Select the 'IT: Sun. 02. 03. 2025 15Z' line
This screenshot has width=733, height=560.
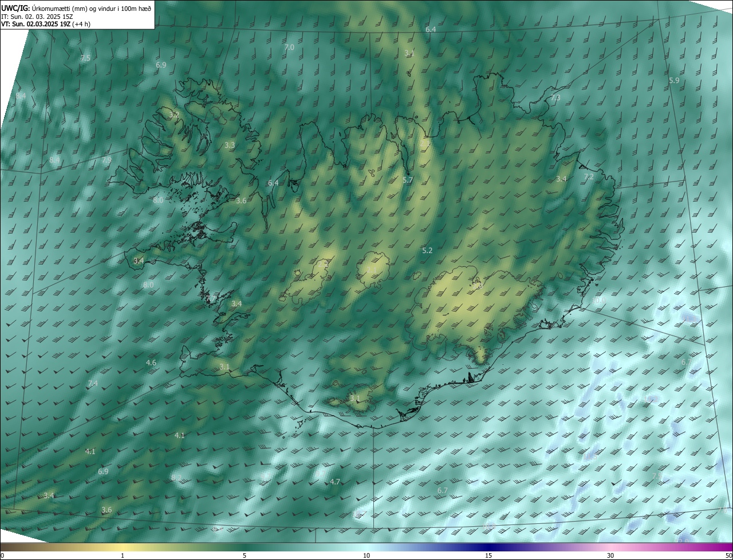pos(37,16)
